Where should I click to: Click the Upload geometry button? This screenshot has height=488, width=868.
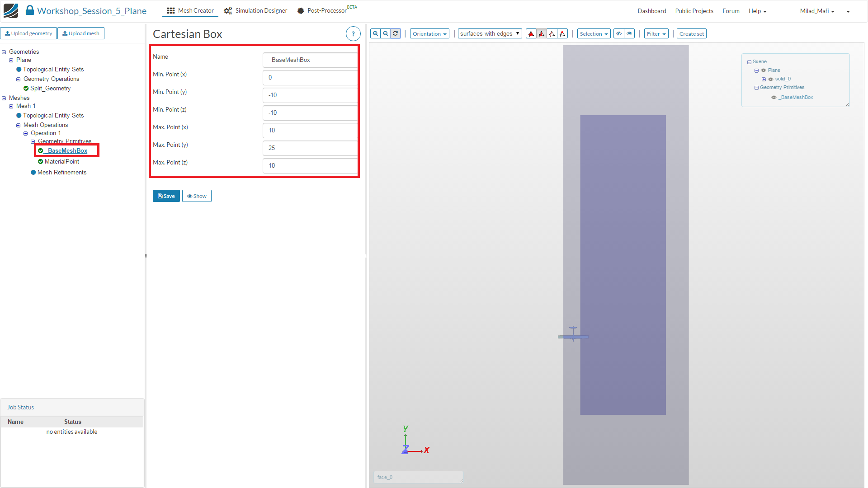(28, 33)
